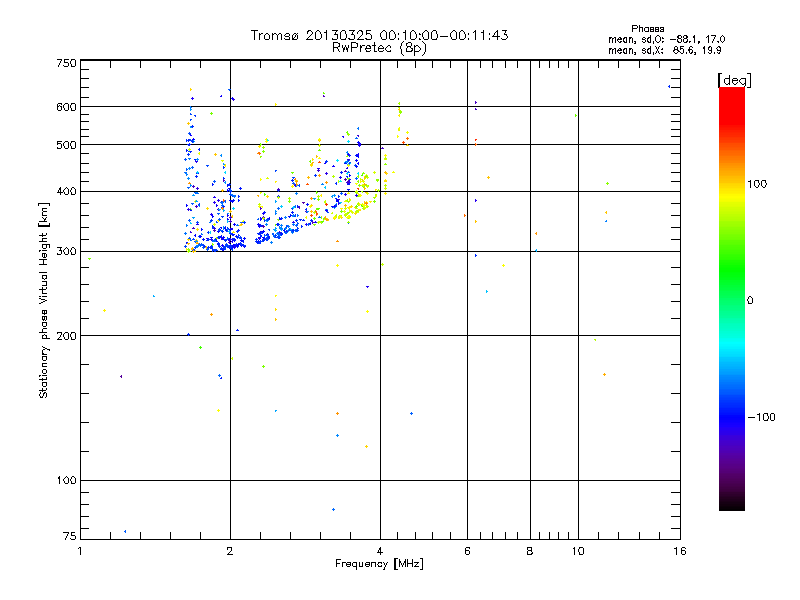Click the colorbar tick label "0"

point(750,300)
